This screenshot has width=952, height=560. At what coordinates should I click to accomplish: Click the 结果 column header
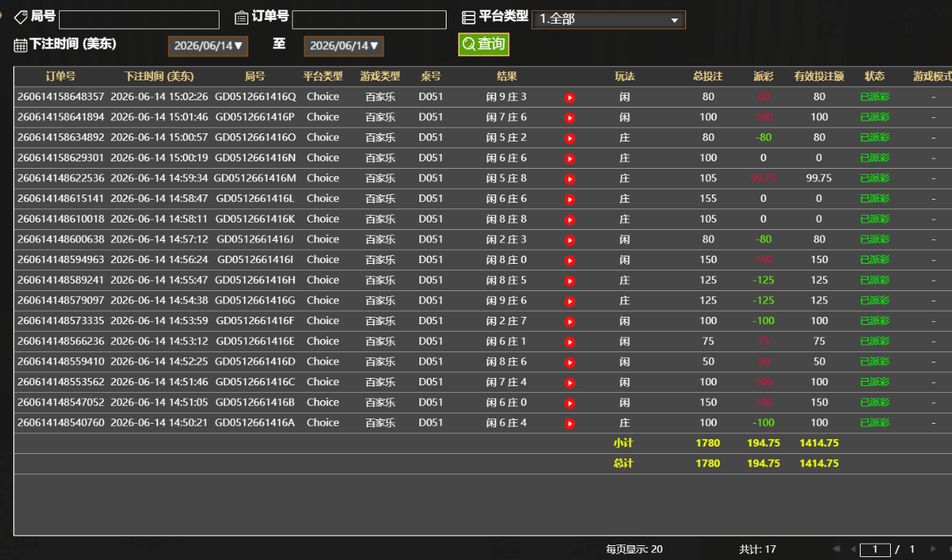point(507,77)
